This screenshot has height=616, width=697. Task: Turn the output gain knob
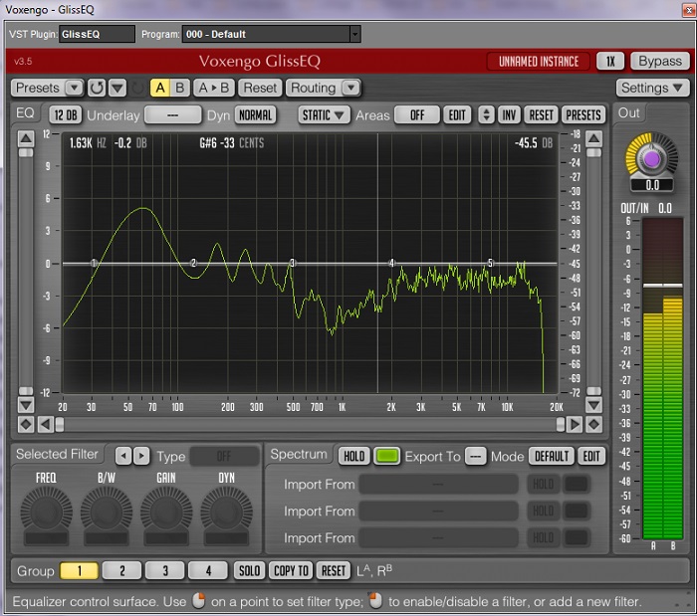click(652, 157)
